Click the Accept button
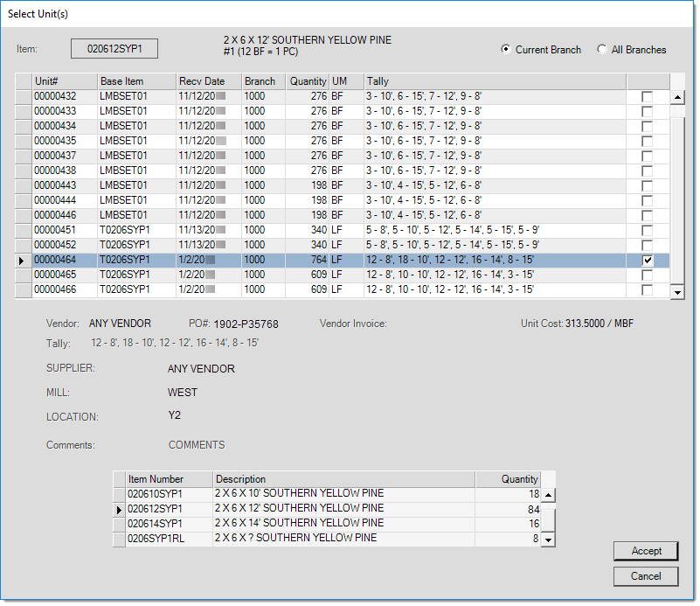Viewport: 700px width, 606px height. coord(646,551)
